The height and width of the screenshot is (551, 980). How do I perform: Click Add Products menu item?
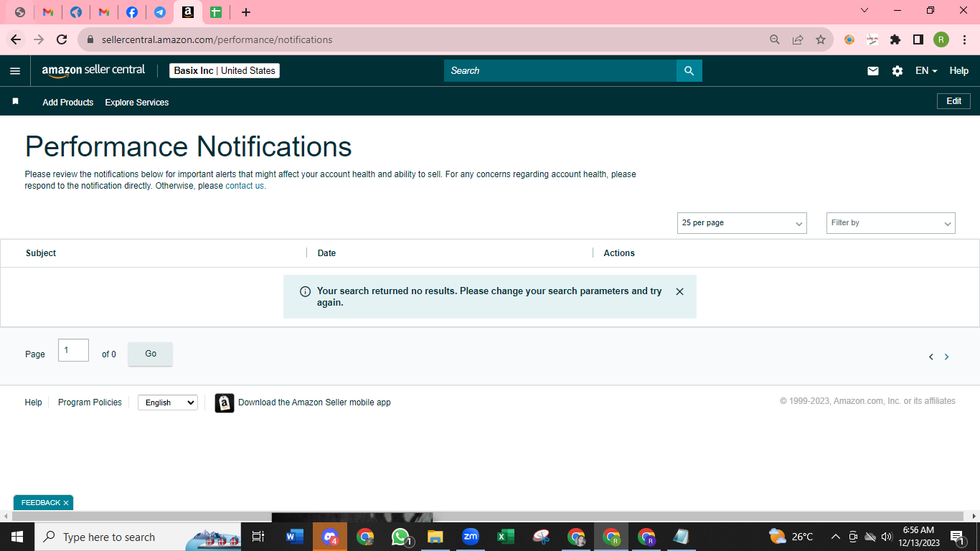pos(68,103)
